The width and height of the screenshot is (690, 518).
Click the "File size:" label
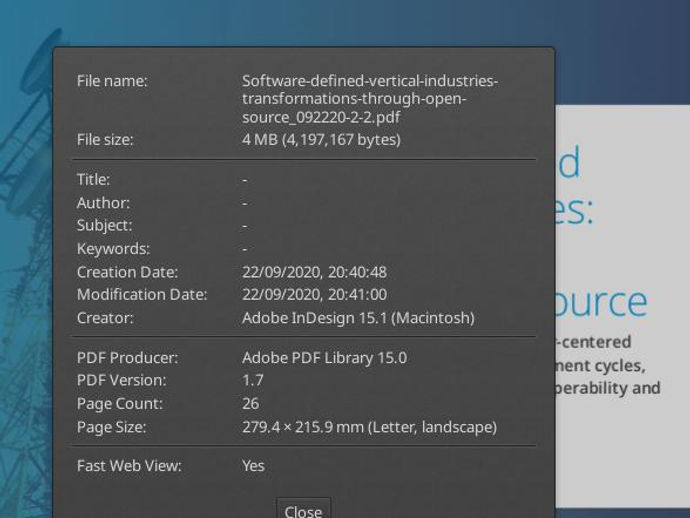tap(105, 140)
